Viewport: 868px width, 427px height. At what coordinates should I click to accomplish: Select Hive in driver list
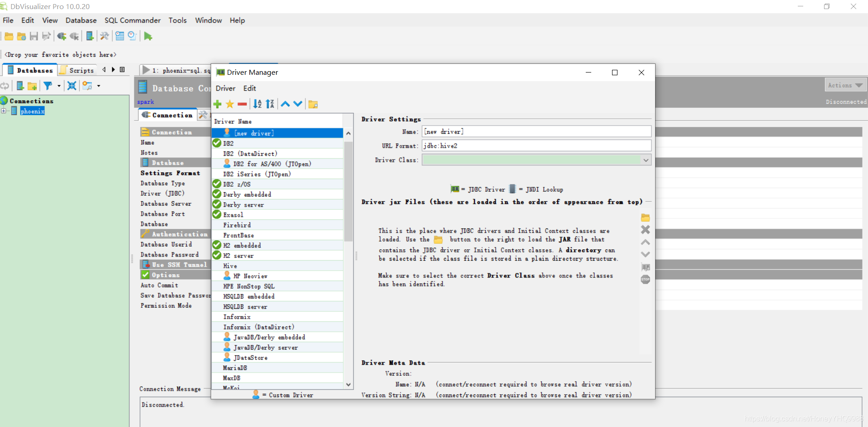click(277, 266)
